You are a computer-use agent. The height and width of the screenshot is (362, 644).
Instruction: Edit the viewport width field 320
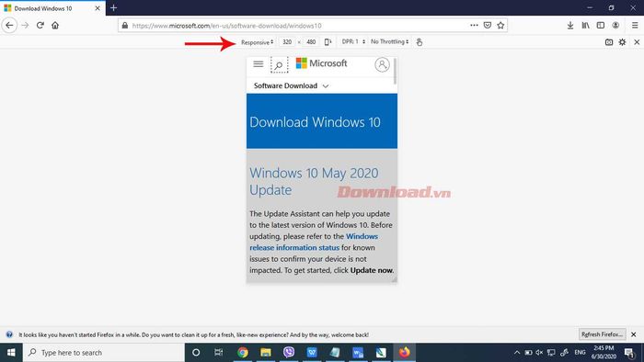[287, 42]
